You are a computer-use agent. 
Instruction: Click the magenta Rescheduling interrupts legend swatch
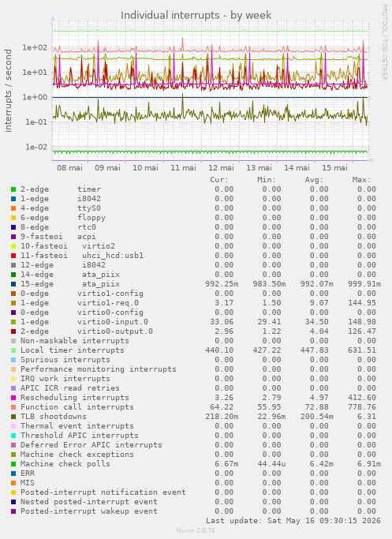pos(13,398)
